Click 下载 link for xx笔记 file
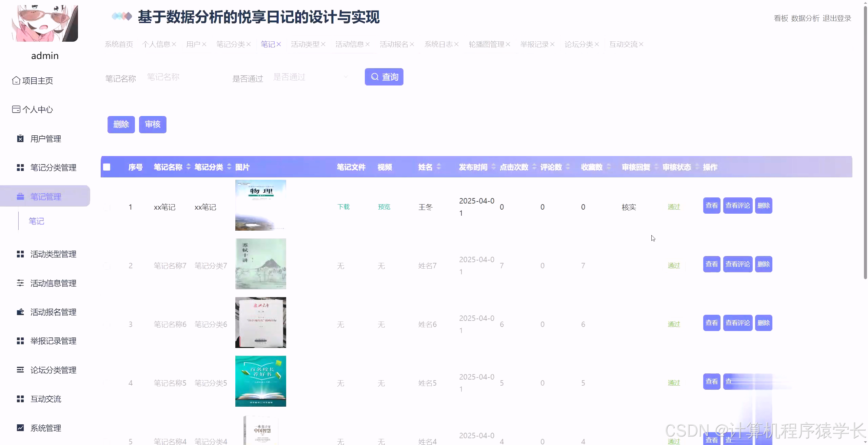 (343, 207)
